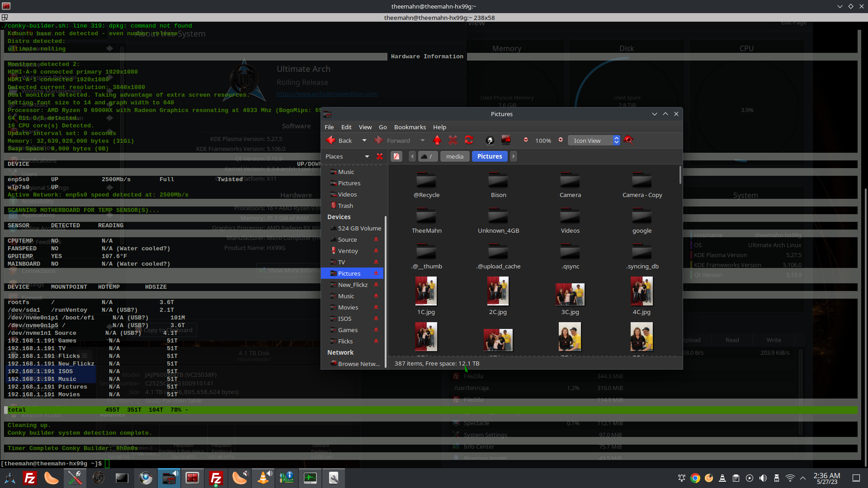Open the volume tray icon

point(763,478)
